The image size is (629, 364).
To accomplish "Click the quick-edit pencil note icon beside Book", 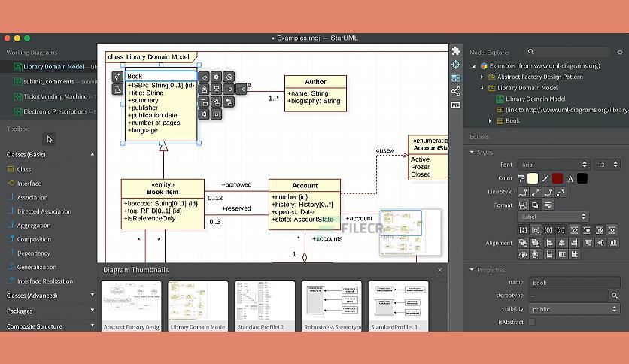I will coord(204,77).
